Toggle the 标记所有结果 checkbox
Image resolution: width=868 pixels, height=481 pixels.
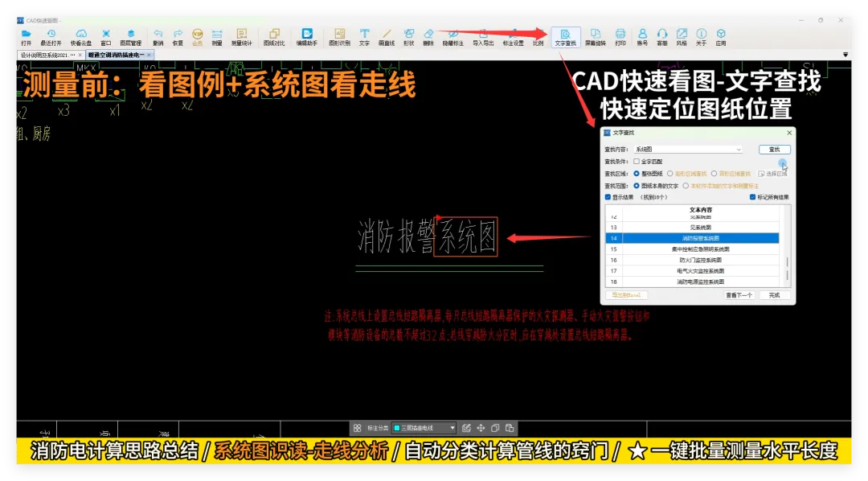pos(752,197)
